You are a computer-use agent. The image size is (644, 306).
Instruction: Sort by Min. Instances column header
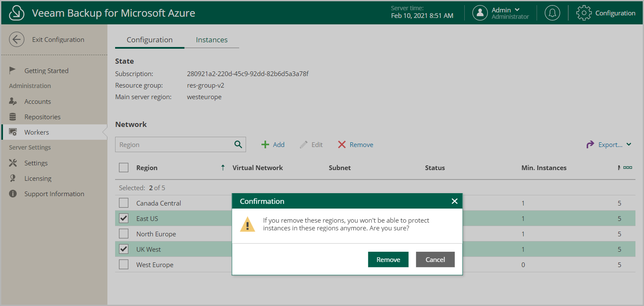[544, 168]
